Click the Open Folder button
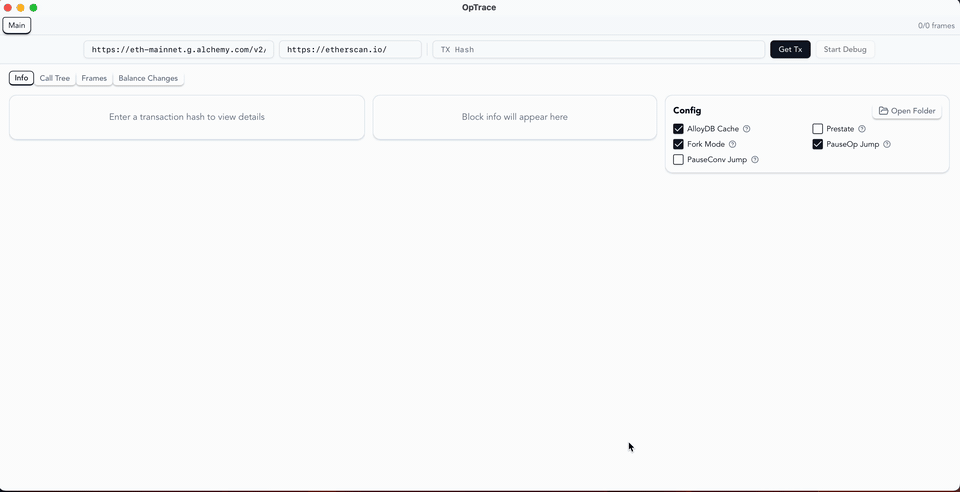Image resolution: width=960 pixels, height=492 pixels. 907,111
